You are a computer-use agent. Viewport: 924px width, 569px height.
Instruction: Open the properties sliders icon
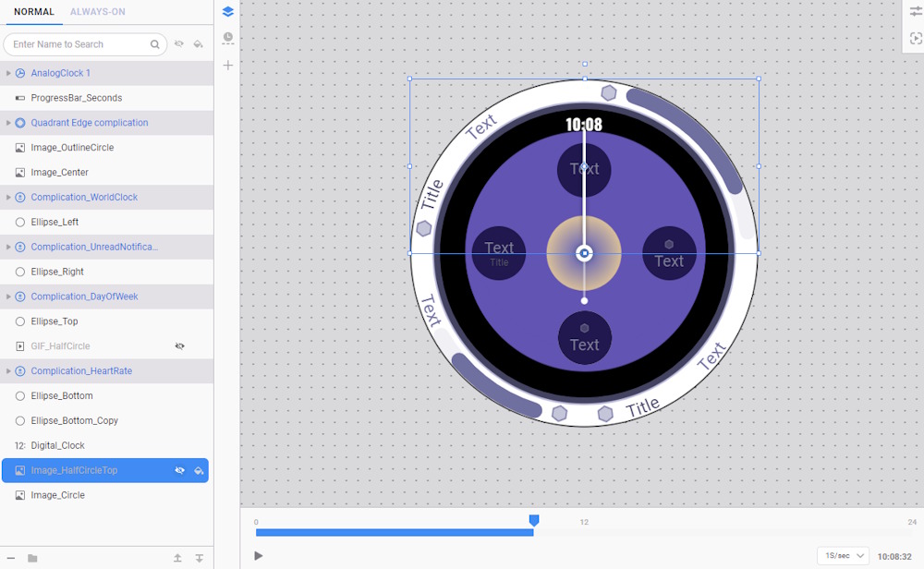916,11
